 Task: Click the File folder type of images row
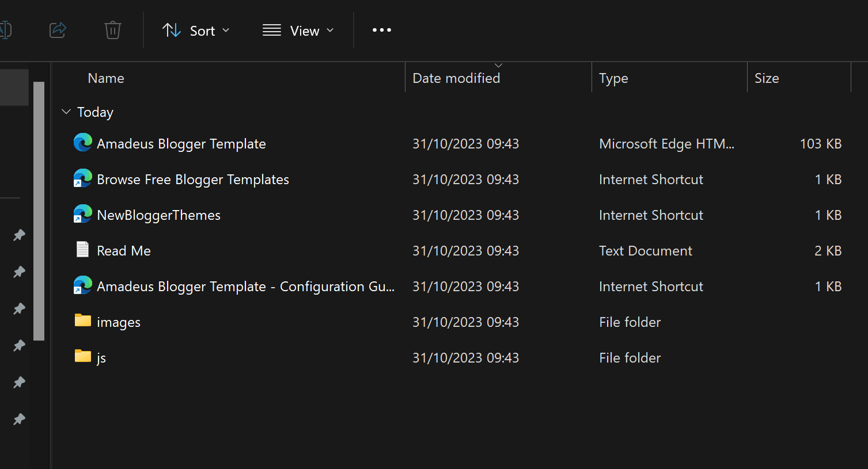coord(630,322)
